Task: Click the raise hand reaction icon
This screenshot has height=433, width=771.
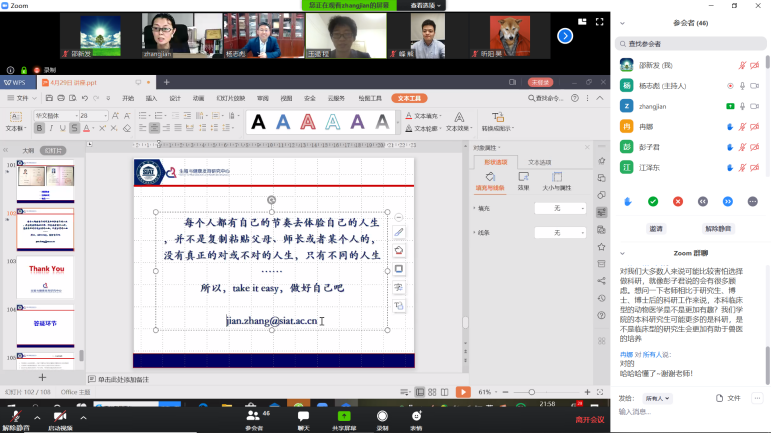Action: click(629, 201)
